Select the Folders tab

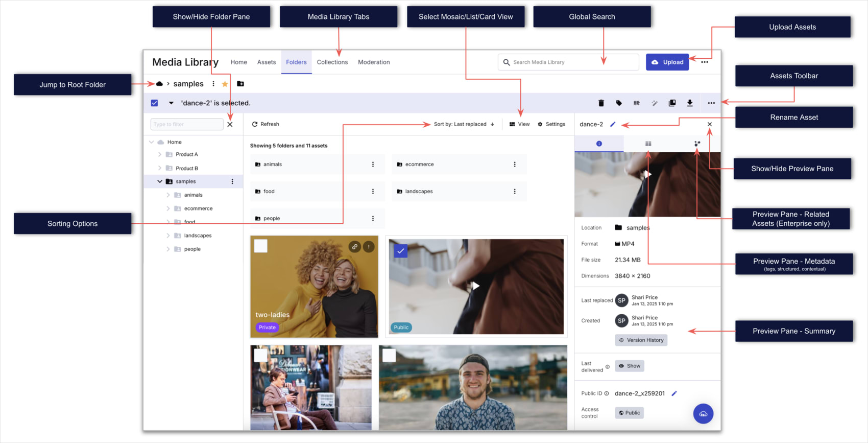point(296,62)
